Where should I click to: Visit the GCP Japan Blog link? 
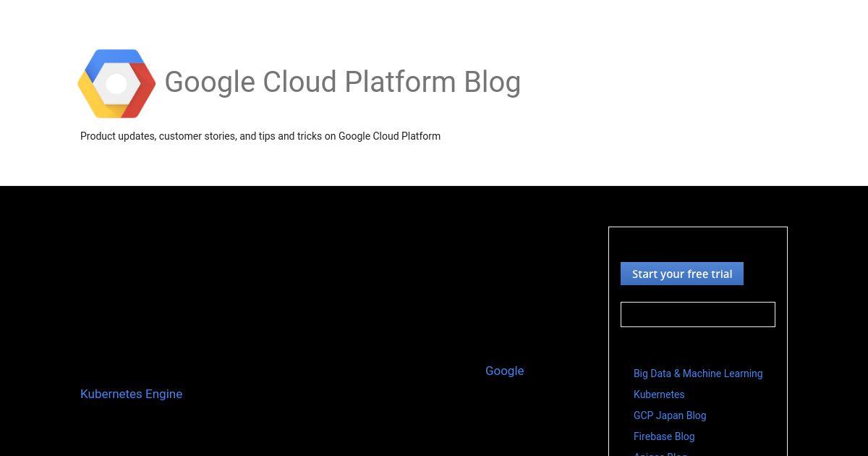[670, 415]
